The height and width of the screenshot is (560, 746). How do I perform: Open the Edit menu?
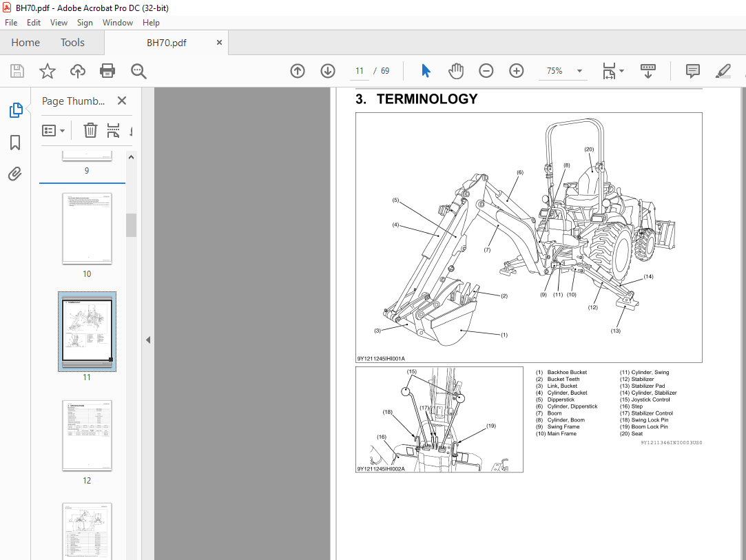(x=33, y=22)
